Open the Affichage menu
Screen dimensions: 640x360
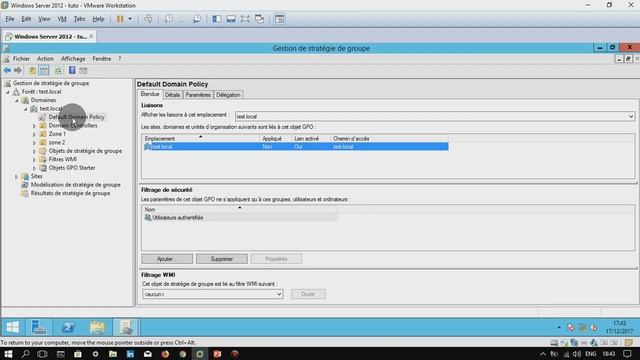pyautogui.click(x=73, y=59)
